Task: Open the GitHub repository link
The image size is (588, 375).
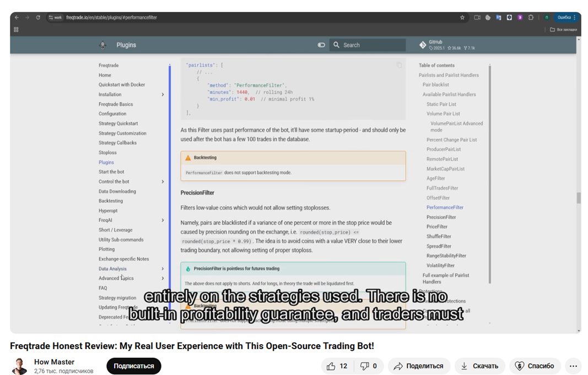Action: click(x=447, y=45)
